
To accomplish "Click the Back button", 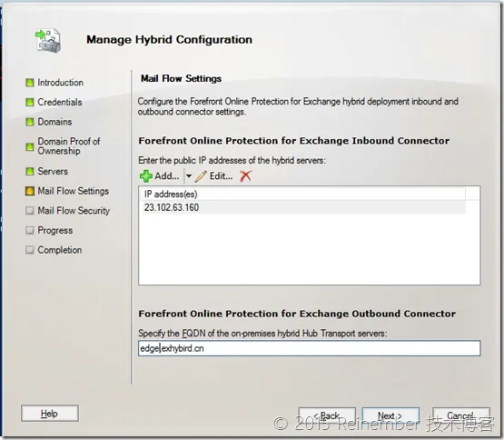I will pyautogui.click(x=327, y=415).
